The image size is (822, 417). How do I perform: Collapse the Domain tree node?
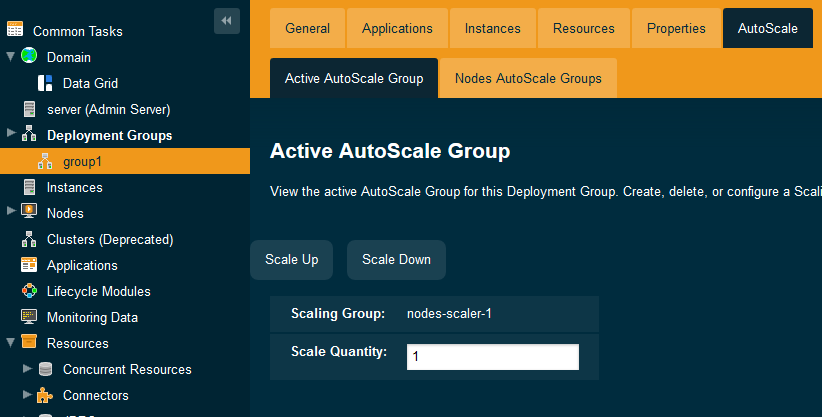(10, 57)
